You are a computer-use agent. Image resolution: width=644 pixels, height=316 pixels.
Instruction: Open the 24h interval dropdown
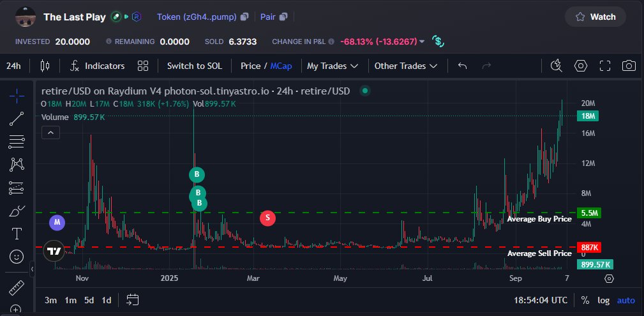click(x=13, y=66)
